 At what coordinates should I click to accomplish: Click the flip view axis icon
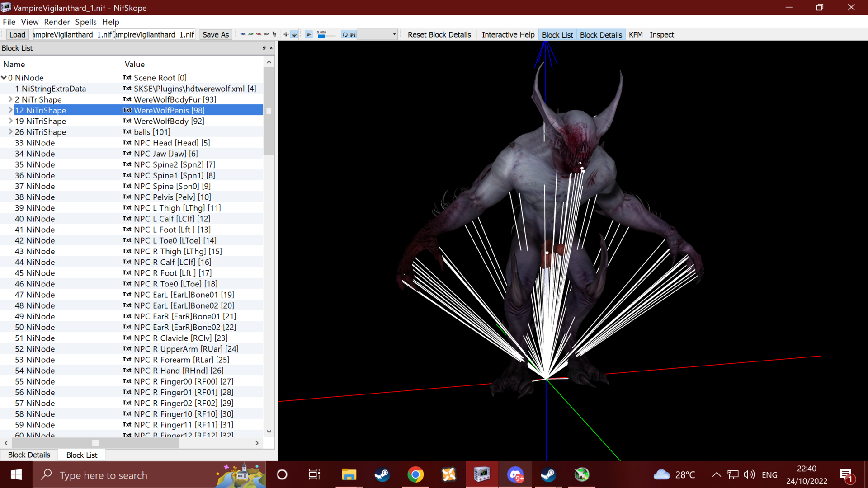286,34
